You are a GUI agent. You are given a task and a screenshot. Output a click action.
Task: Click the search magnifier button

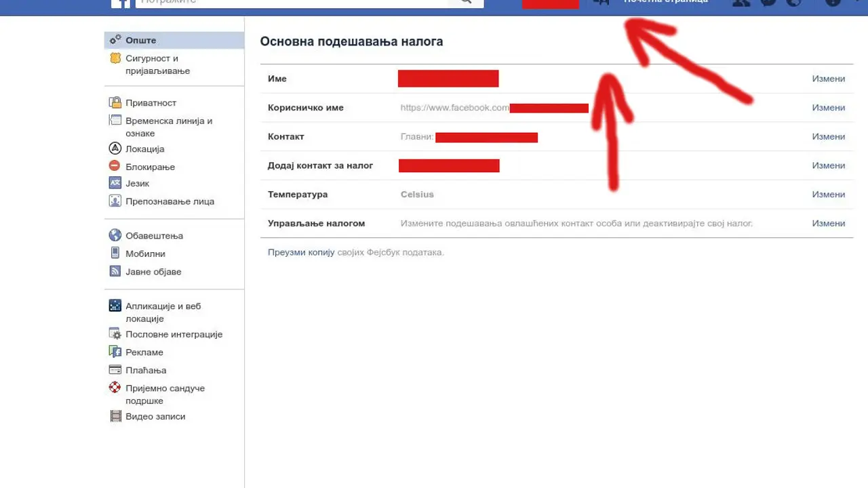pyautogui.click(x=467, y=2)
